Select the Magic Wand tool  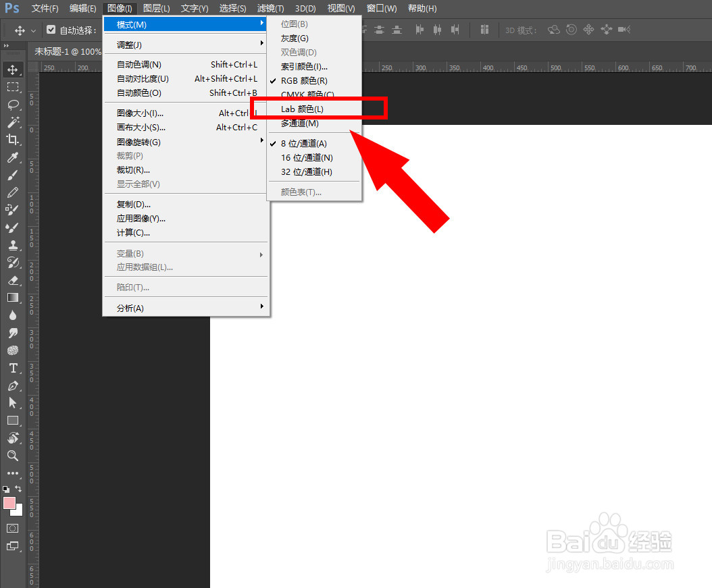coord(13,122)
